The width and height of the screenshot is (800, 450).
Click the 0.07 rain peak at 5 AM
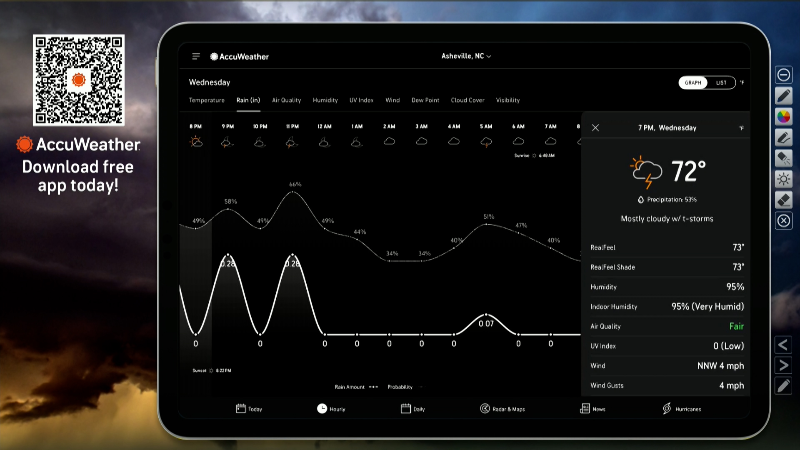pyautogui.click(x=486, y=315)
